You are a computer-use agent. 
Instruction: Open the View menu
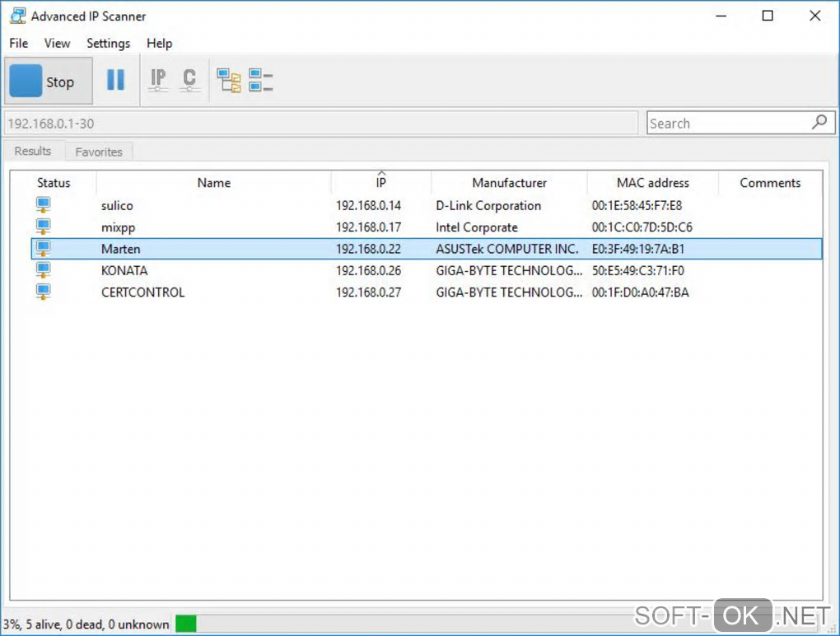coord(57,44)
